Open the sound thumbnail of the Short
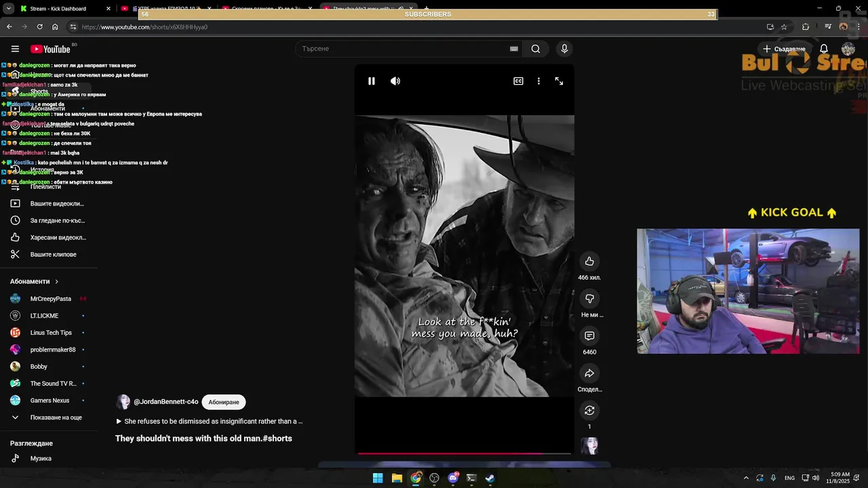868x488 pixels. tap(589, 446)
